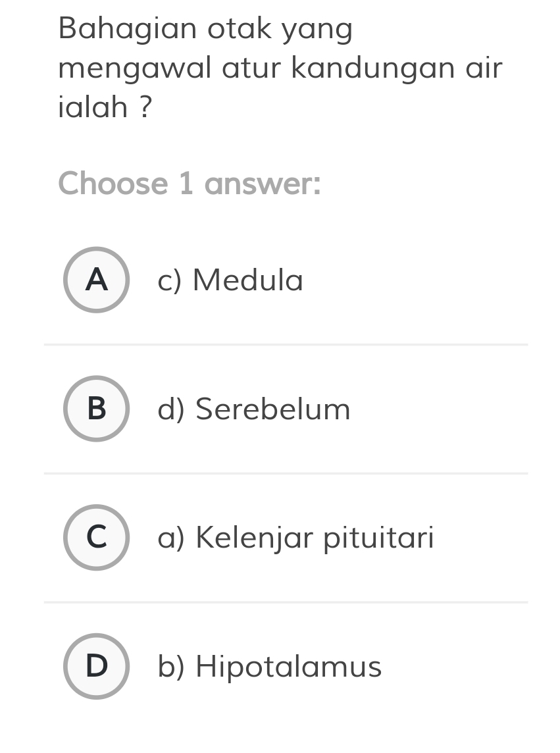Viewport: 560px width, 753px height.
Task: Choose the option labeled Medula
Action: (230, 280)
